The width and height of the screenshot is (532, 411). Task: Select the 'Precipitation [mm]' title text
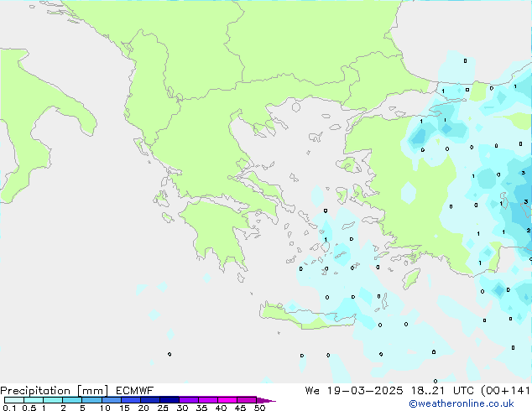click(55, 391)
